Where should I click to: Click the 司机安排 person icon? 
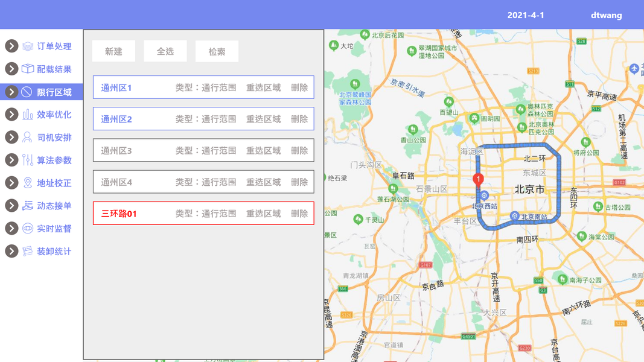[27, 137]
